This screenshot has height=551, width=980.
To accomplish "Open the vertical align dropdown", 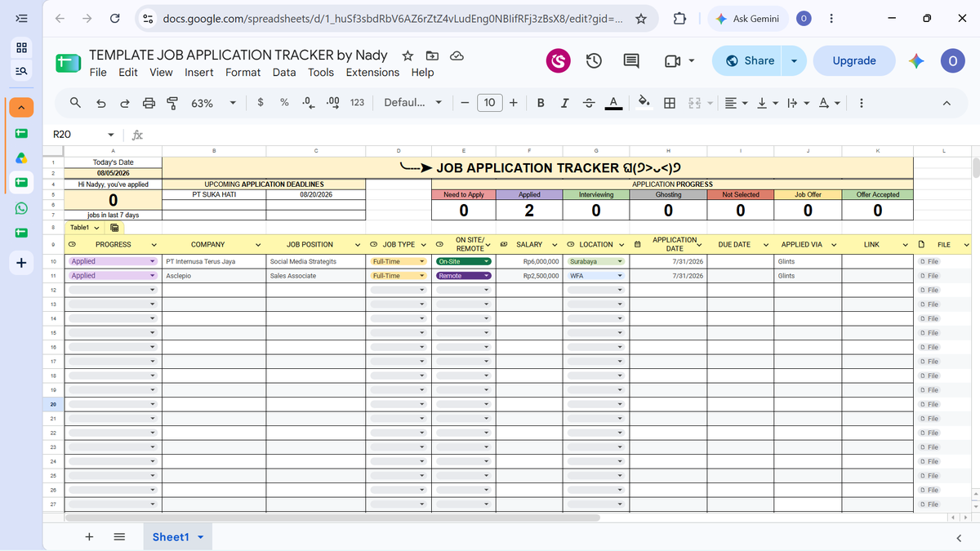I will pyautogui.click(x=767, y=103).
